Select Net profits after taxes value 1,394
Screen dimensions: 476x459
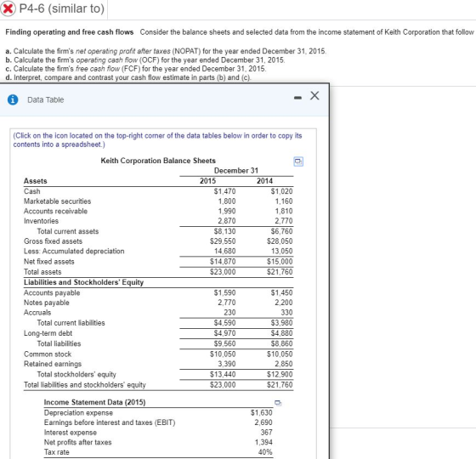coord(263,442)
